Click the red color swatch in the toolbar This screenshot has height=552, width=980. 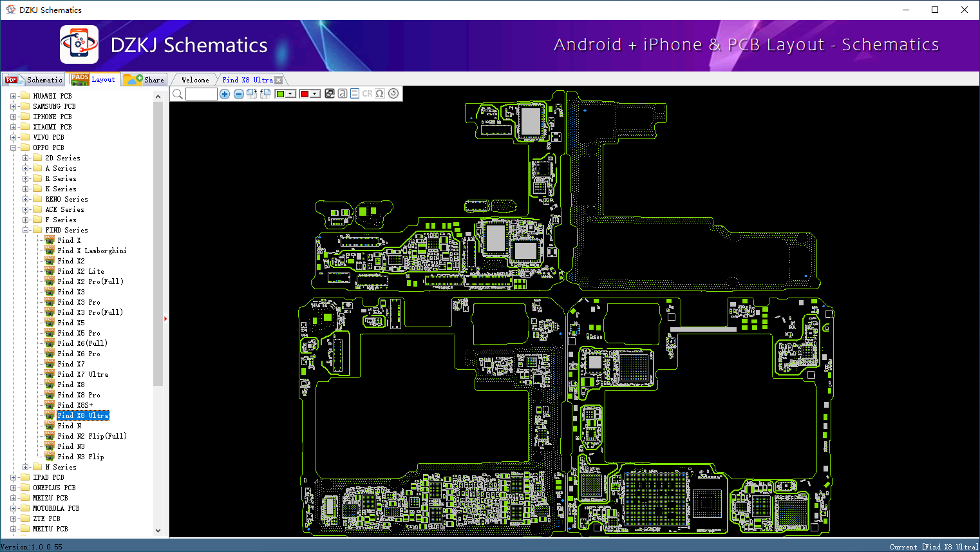tap(305, 94)
